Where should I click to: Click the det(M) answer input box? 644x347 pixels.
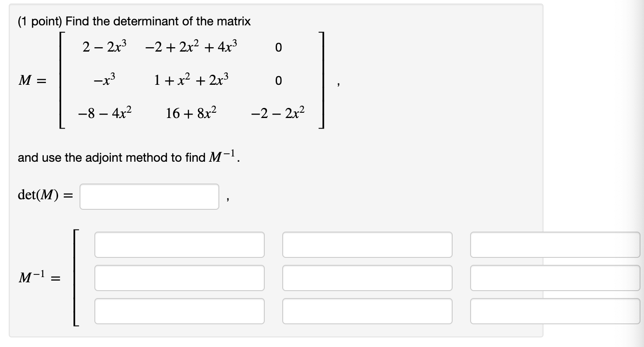[x=149, y=197]
